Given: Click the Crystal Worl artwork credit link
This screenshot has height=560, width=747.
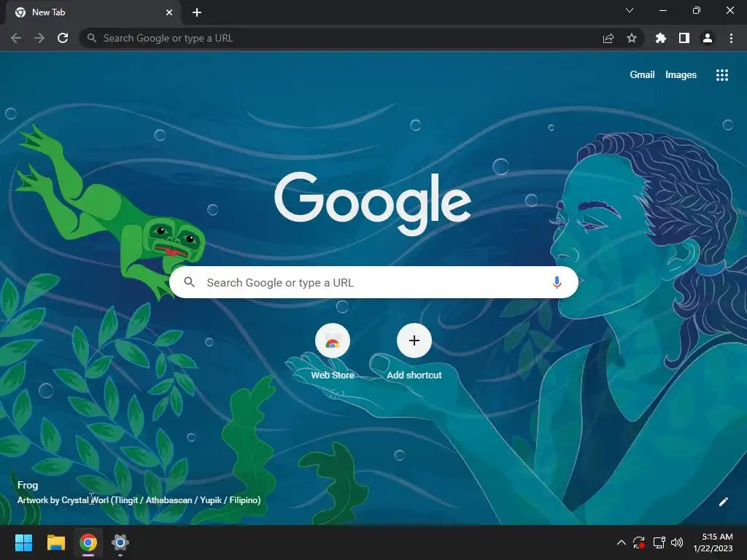Looking at the screenshot, I should coord(139,500).
